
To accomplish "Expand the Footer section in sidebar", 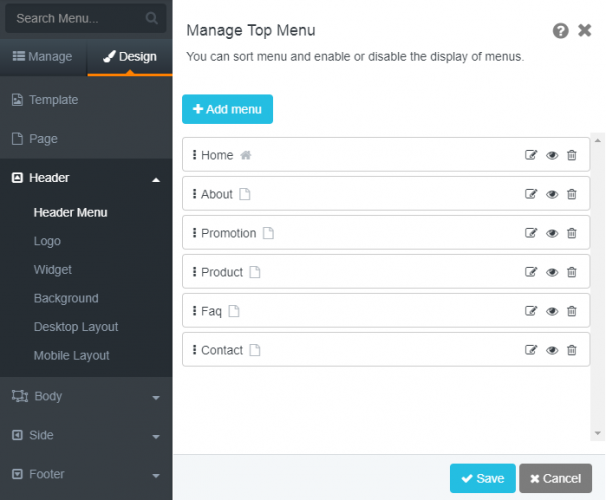I will pyautogui.click(x=155, y=475).
